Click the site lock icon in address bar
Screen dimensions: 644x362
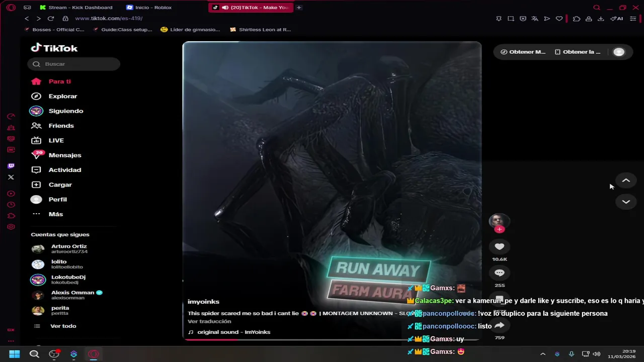65,19
